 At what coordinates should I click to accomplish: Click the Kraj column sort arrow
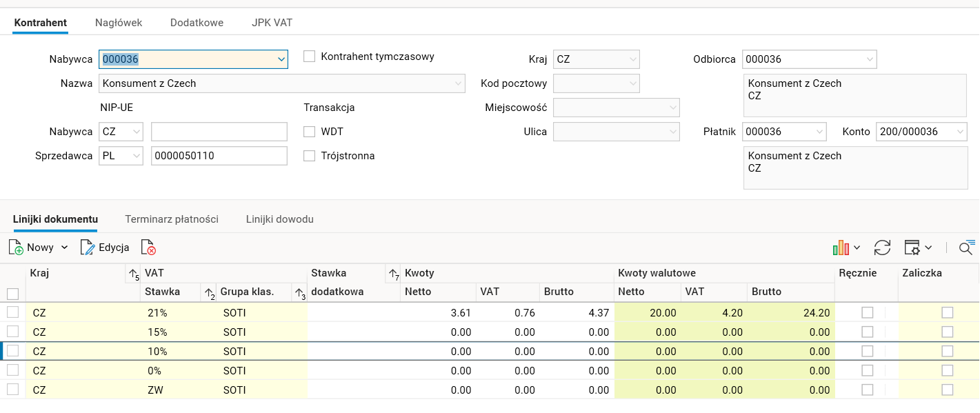(x=134, y=274)
